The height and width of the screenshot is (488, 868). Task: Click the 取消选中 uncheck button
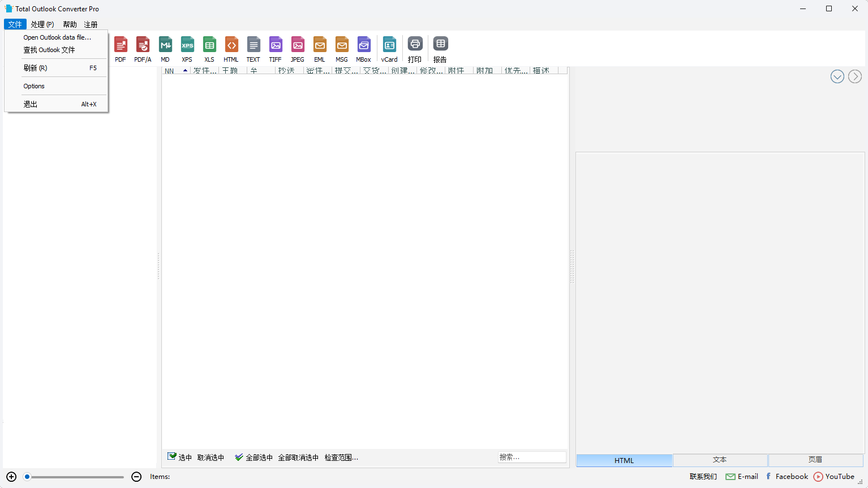pos(210,457)
